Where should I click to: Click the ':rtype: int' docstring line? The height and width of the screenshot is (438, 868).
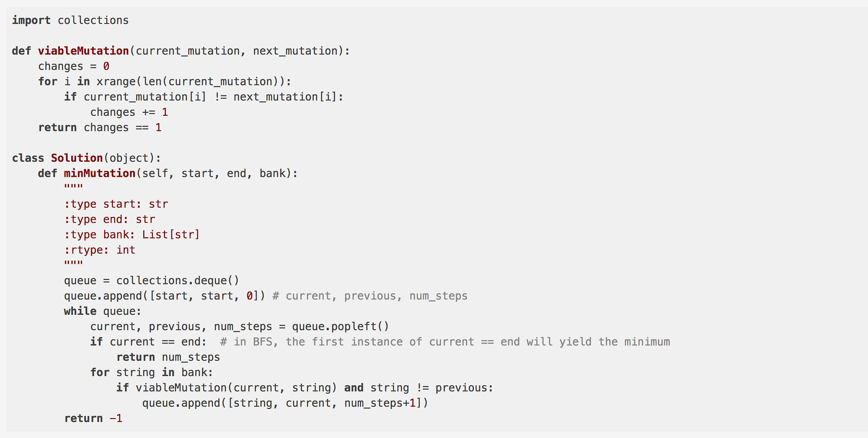(x=100, y=250)
